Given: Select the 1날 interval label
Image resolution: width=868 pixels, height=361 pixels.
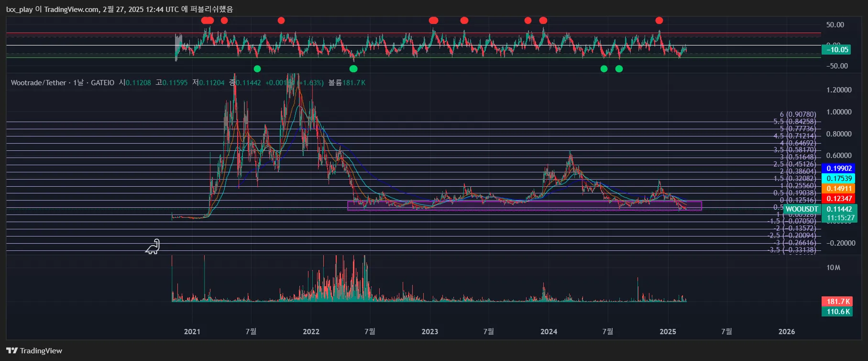Looking at the screenshot, I should (78, 83).
